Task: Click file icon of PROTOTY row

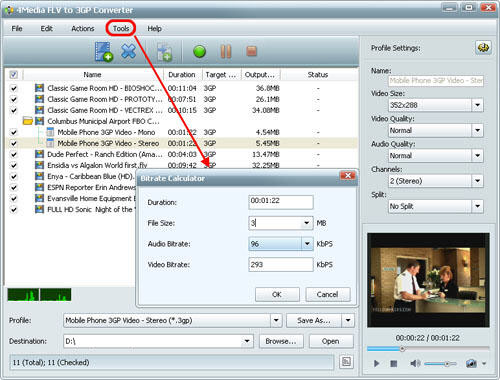Action: 39,99
